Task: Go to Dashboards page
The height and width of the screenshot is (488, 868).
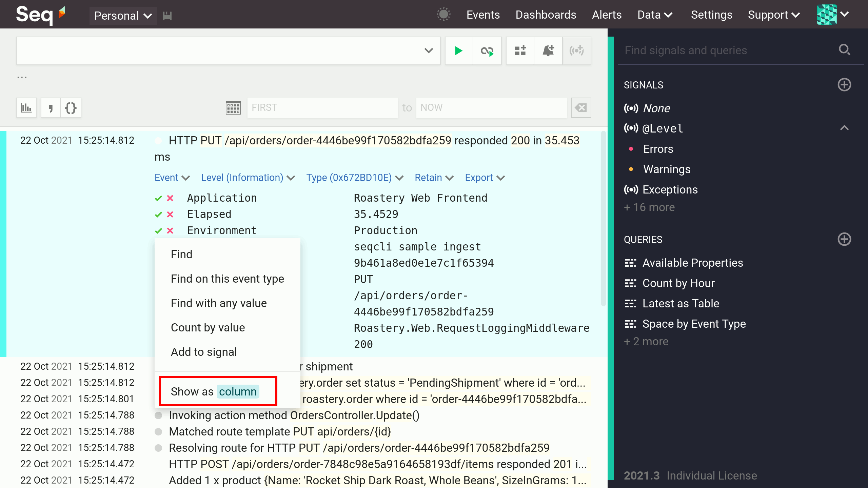Action: pyautogui.click(x=546, y=15)
